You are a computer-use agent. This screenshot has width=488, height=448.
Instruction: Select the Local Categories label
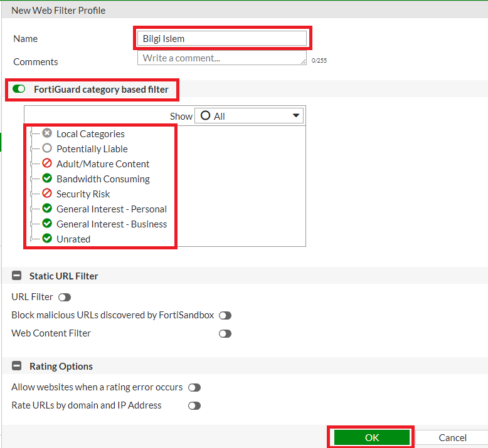click(90, 133)
